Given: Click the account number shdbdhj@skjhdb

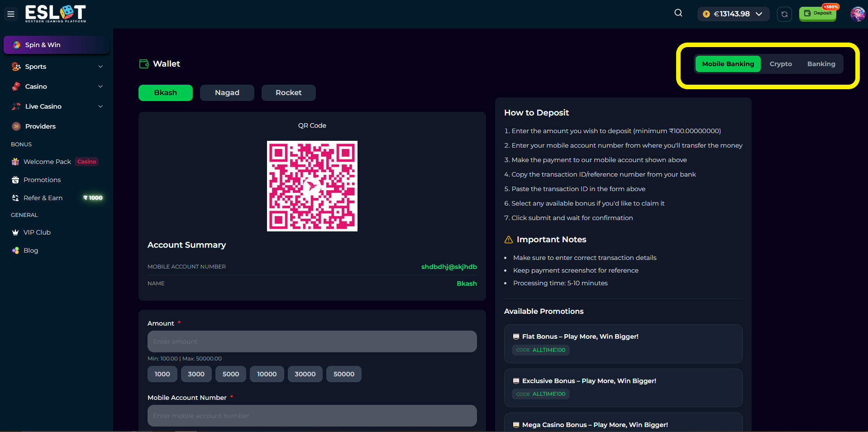Looking at the screenshot, I should click(449, 267).
